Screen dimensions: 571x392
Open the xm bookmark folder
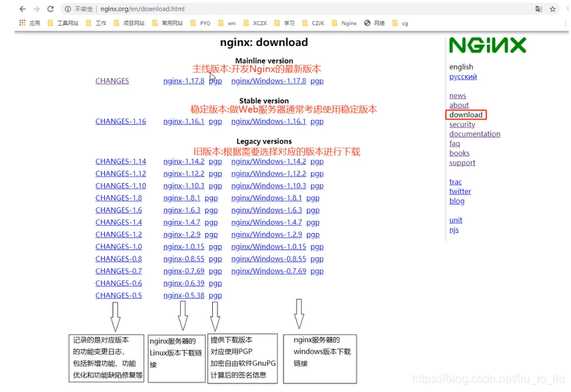tap(227, 23)
